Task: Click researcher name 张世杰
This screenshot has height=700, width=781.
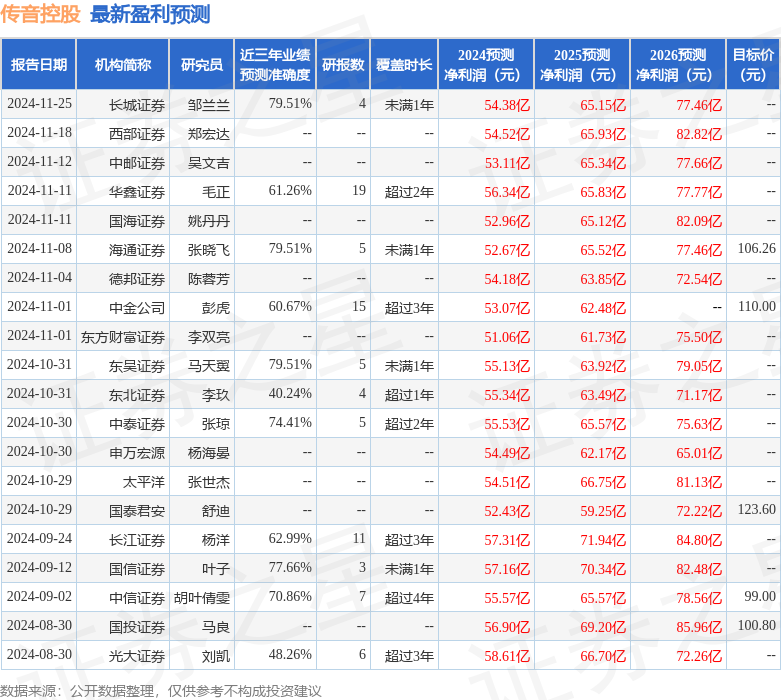Action: coord(209,482)
